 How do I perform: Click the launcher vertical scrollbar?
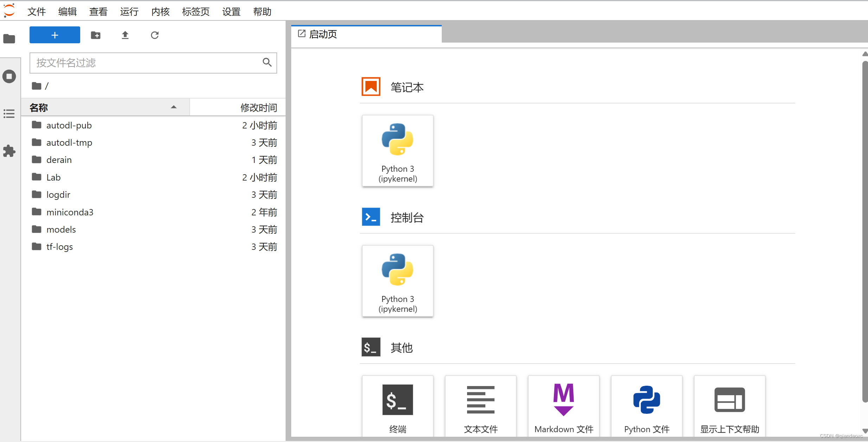(865, 231)
